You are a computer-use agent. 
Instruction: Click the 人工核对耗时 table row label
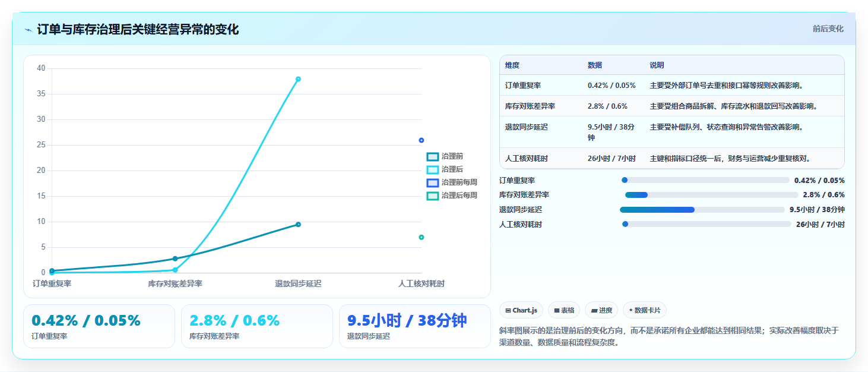click(x=527, y=159)
